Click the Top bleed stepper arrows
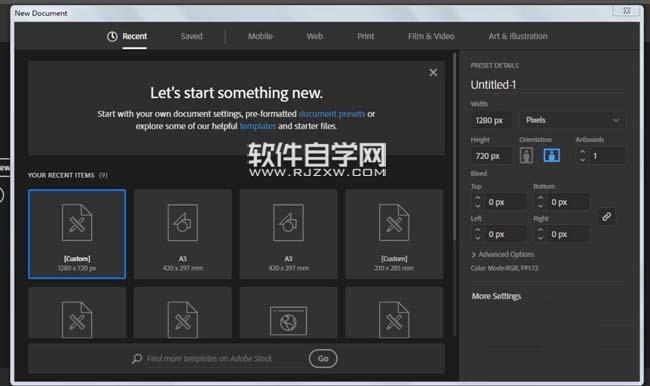 478,202
